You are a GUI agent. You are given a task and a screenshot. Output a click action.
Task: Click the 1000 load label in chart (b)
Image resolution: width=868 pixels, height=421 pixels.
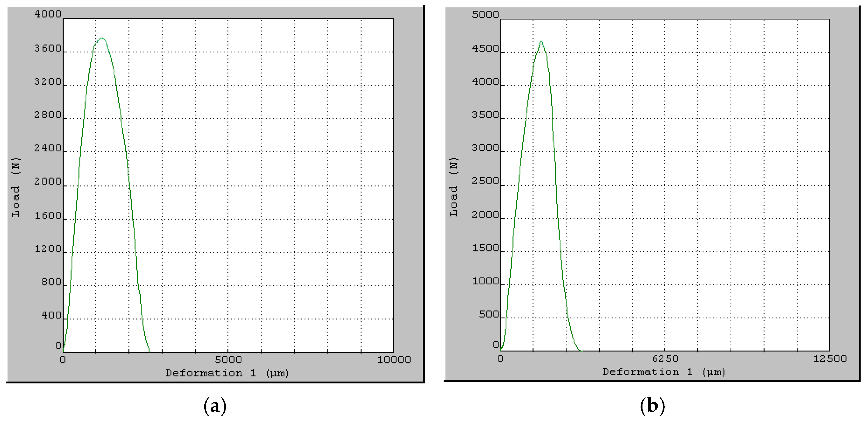pyautogui.click(x=485, y=281)
